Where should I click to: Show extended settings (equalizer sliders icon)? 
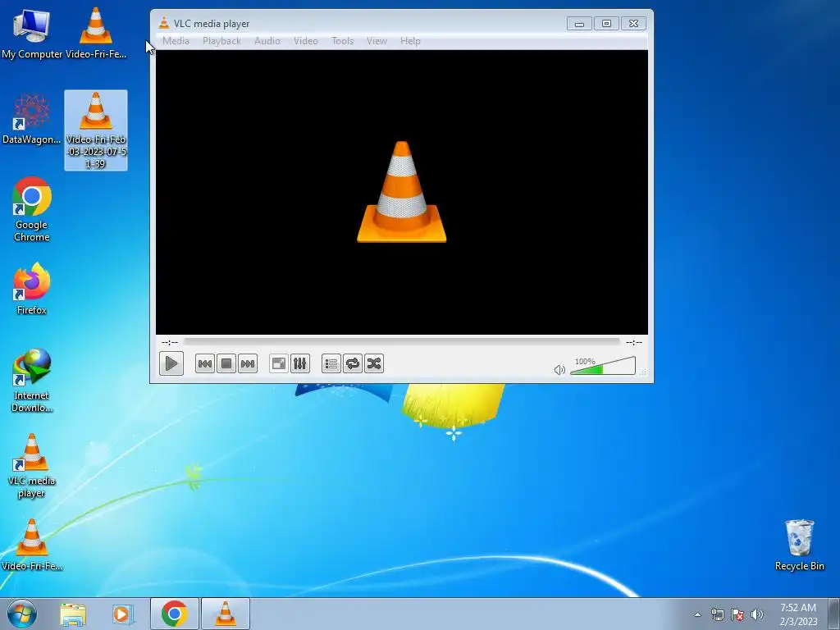(x=300, y=363)
